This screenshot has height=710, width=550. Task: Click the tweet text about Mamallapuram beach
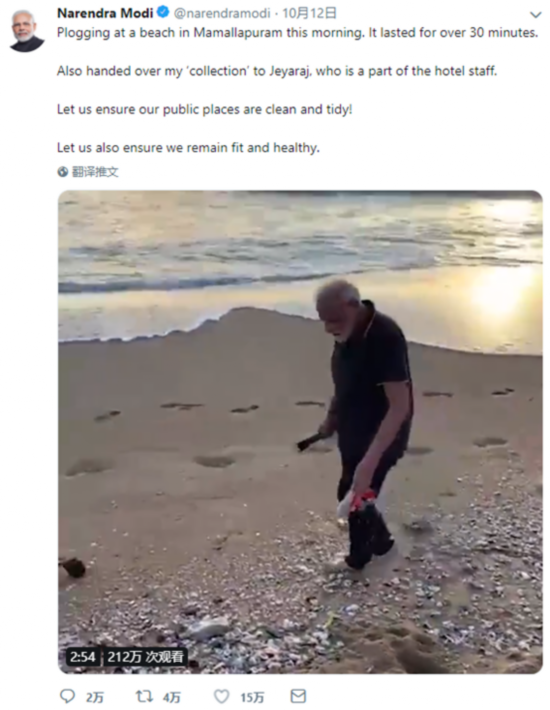(x=297, y=33)
